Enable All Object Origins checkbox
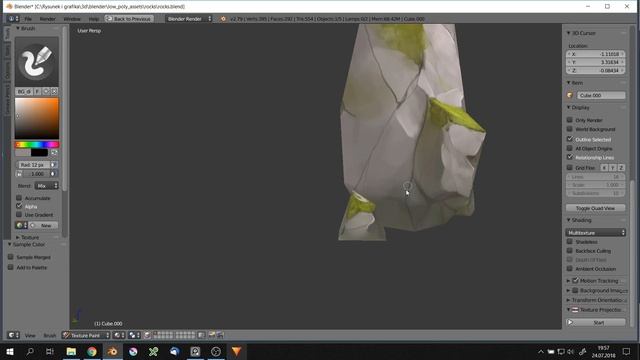The image size is (640, 360). click(570, 148)
